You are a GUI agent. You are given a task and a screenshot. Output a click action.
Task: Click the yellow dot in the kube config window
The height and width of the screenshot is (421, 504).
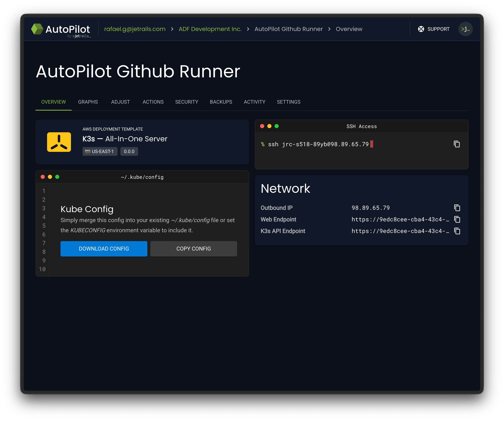pyautogui.click(x=50, y=177)
